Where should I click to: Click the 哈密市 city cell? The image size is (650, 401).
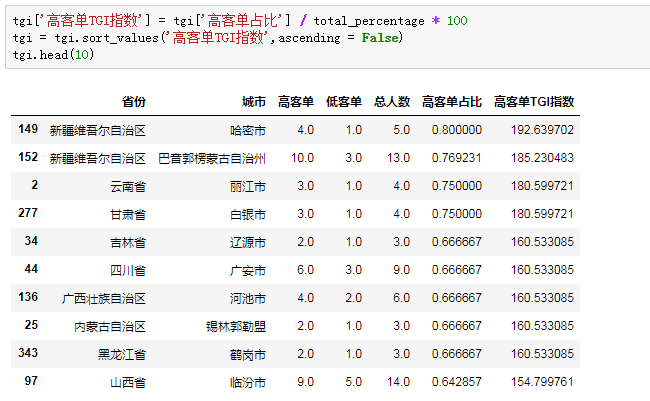248,130
